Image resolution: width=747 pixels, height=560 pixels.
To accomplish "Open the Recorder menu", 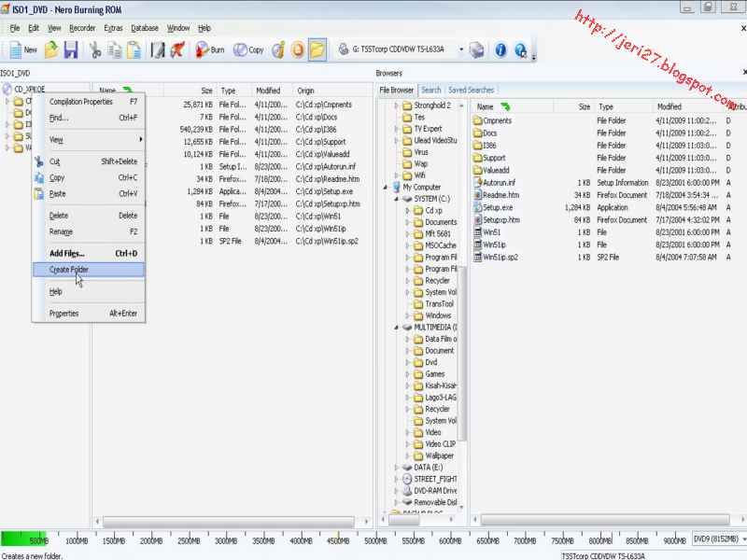I will pyautogui.click(x=82, y=28).
